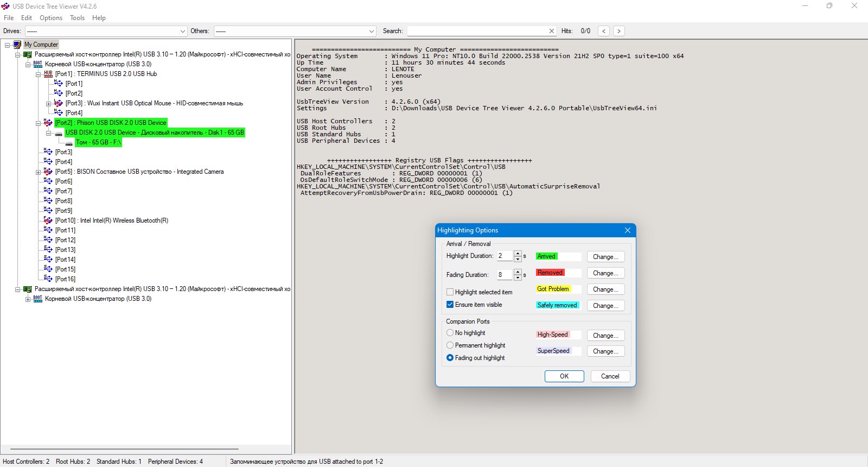
Task: Click empty Port9 USB icon
Action: pyautogui.click(x=48, y=211)
